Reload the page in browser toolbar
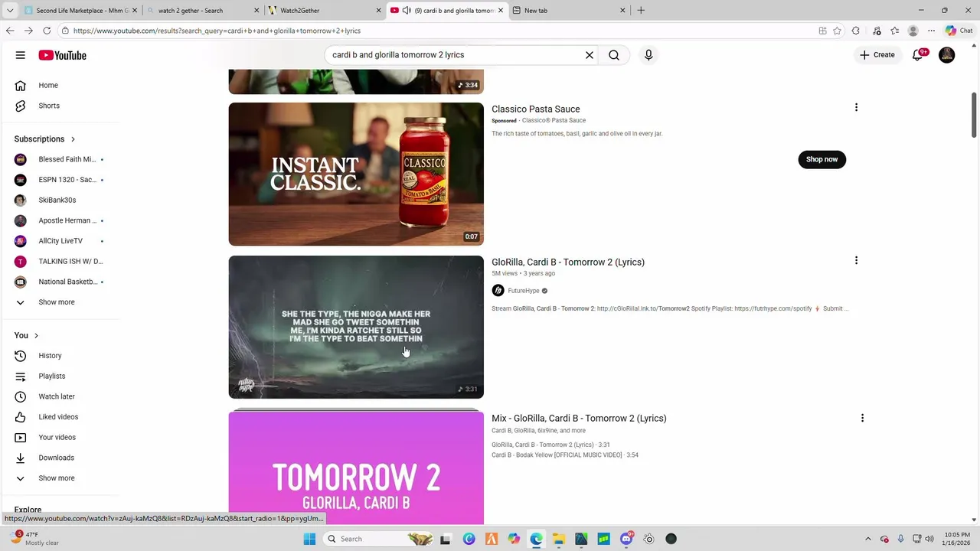The width and height of the screenshot is (980, 551). (x=47, y=31)
